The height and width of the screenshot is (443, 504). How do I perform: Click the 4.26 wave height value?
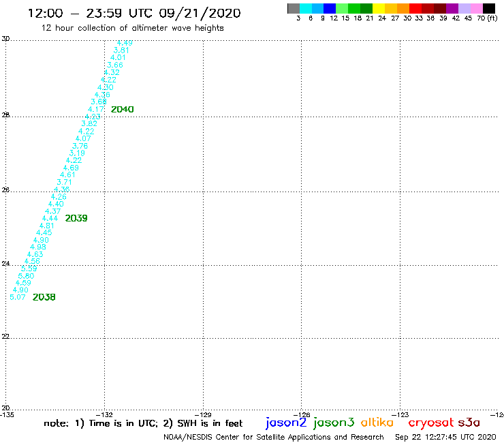click(59, 196)
